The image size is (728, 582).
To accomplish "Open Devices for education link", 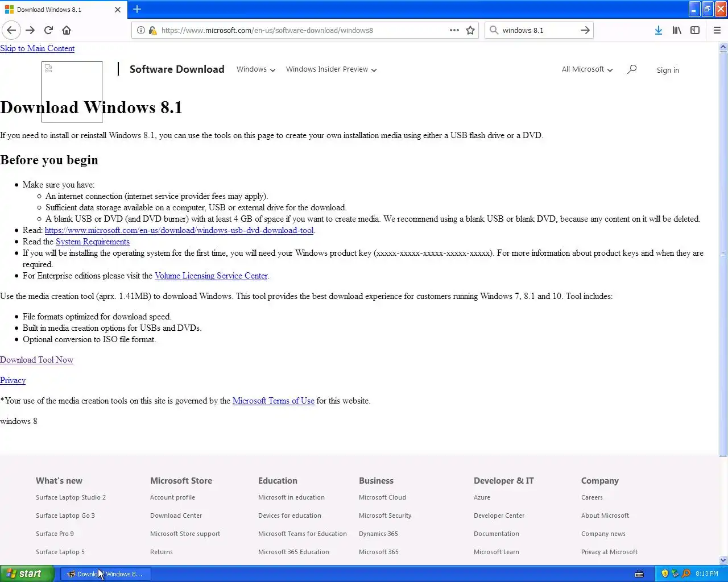I will coord(289,516).
